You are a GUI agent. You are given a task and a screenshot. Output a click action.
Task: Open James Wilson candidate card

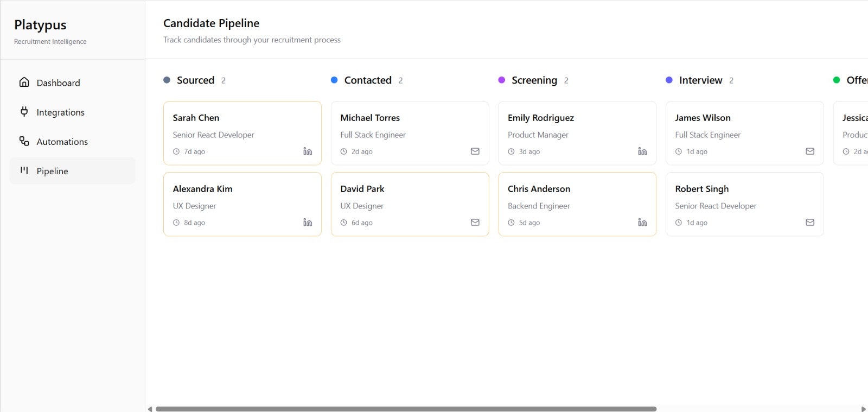(x=744, y=133)
